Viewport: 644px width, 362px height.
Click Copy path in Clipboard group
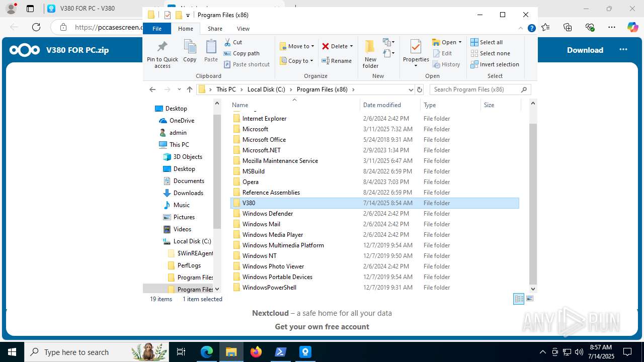click(x=242, y=53)
